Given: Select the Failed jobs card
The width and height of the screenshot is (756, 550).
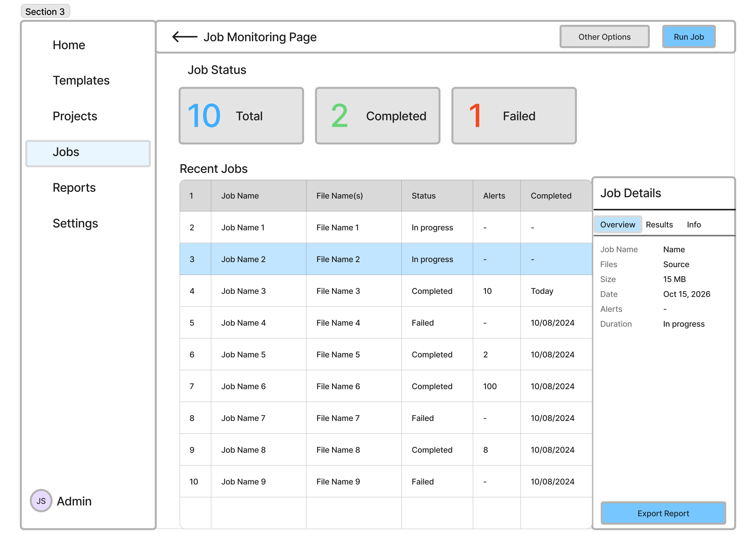Looking at the screenshot, I should pos(514,116).
